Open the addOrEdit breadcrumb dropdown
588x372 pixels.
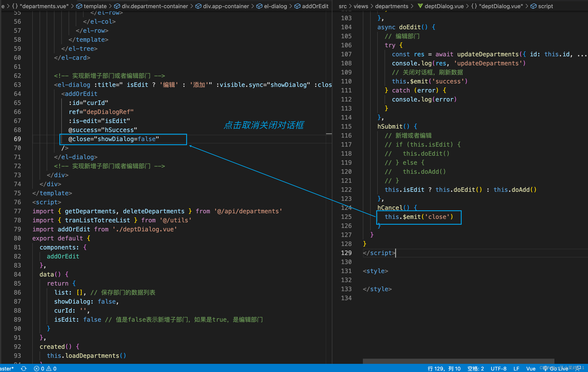(x=315, y=6)
